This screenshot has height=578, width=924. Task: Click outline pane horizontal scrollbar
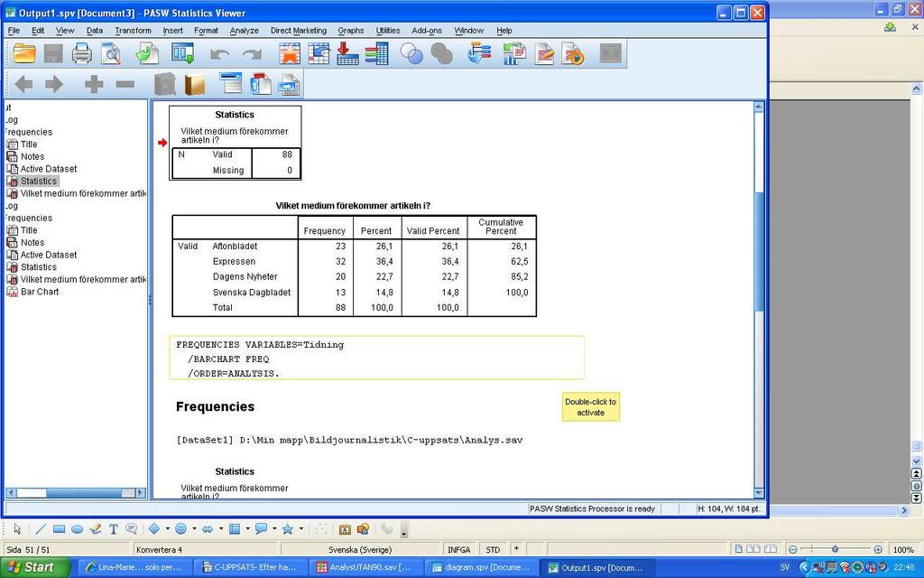[x=76, y=492]
